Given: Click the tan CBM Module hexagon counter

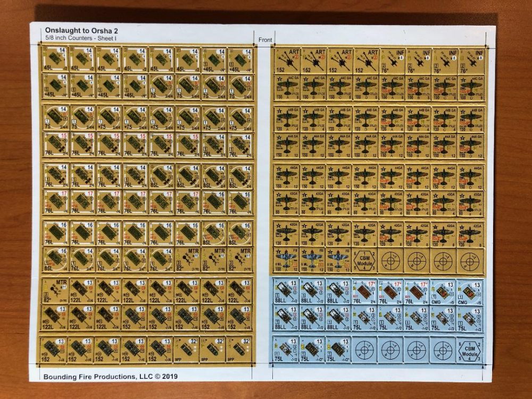Looking at the screenshot, I should tap(365, 260).
